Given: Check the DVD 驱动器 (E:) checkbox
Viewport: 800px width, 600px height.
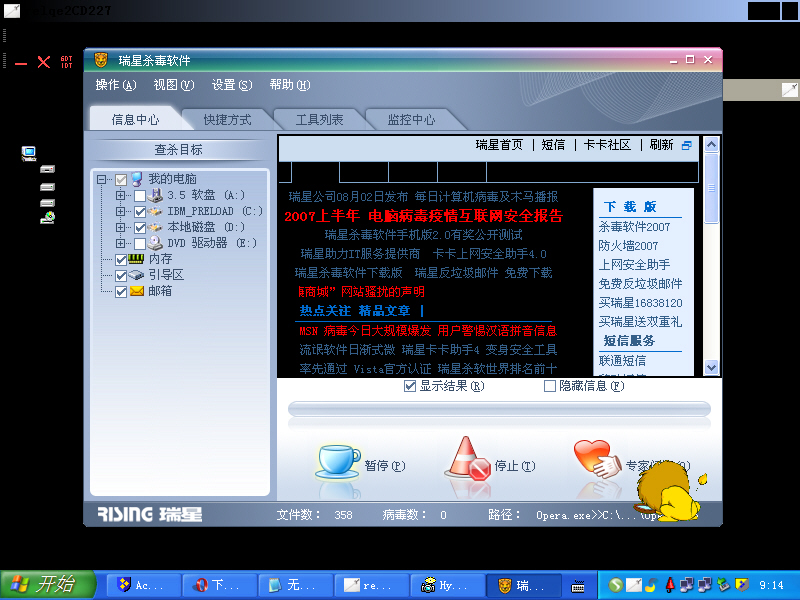Looking at the screenshot, I should [x=140, y=243].
